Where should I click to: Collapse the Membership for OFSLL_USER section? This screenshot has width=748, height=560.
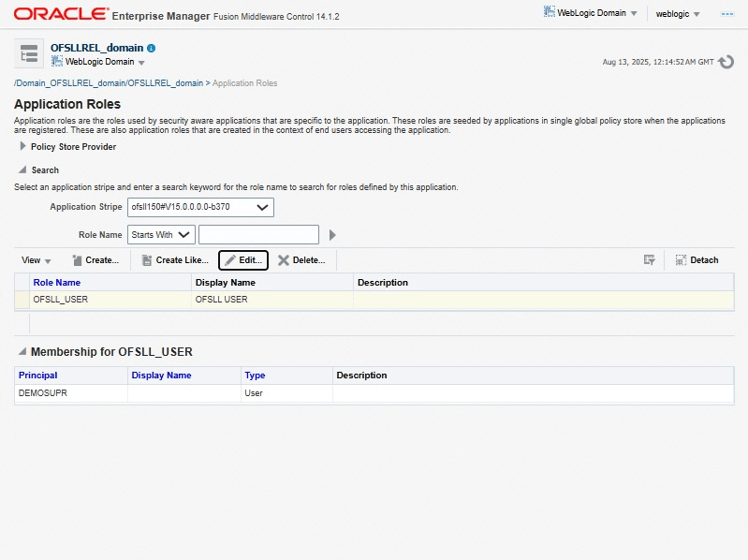[x=22, y=351]
